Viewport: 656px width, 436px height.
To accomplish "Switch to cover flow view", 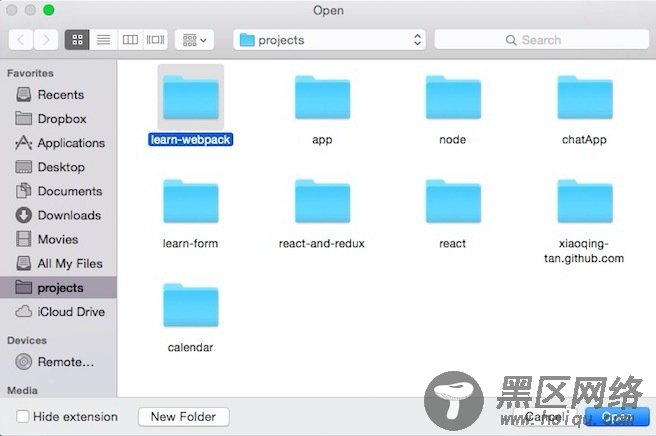I will click(x=155, y=40).
